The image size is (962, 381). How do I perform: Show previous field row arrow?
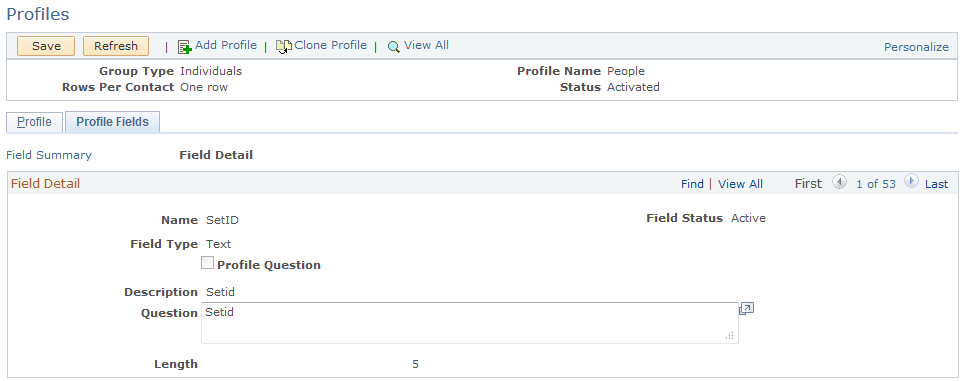[839, 182]
